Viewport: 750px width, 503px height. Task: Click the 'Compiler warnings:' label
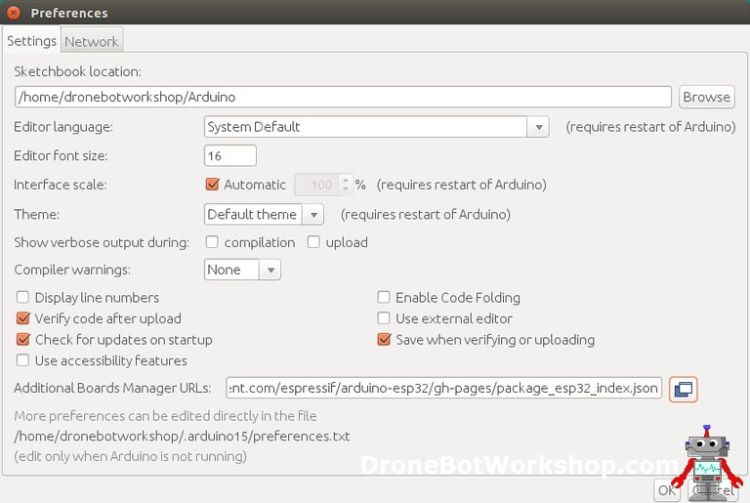(72, 270)
